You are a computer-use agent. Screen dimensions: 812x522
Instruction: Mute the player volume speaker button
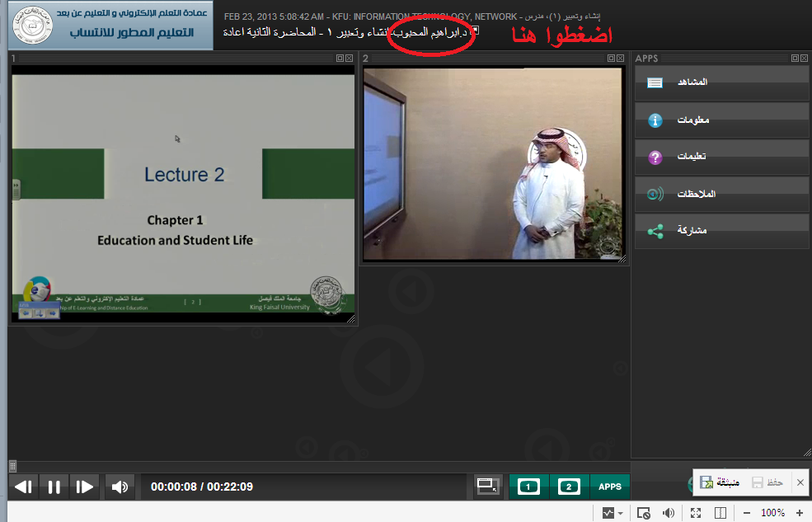click(120, 487)
